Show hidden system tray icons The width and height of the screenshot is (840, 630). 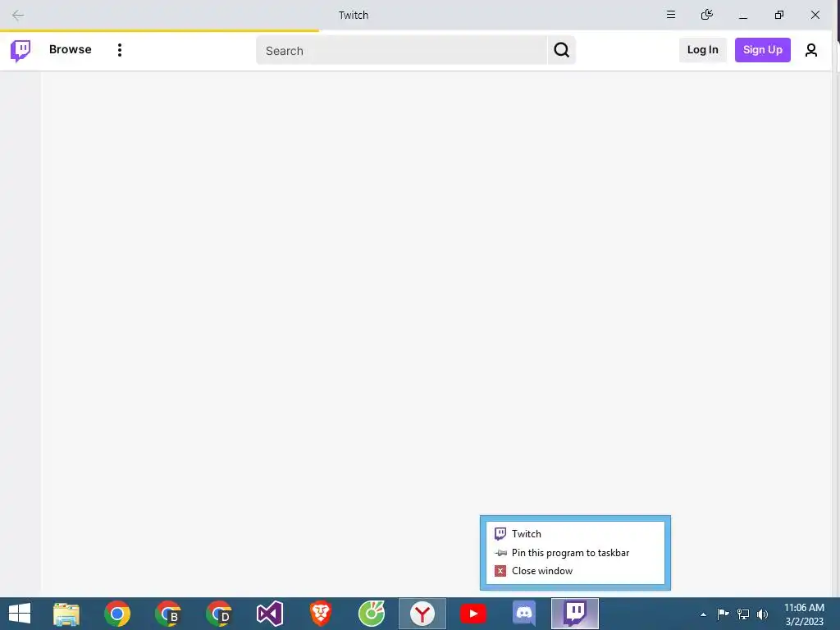point(703,614)
